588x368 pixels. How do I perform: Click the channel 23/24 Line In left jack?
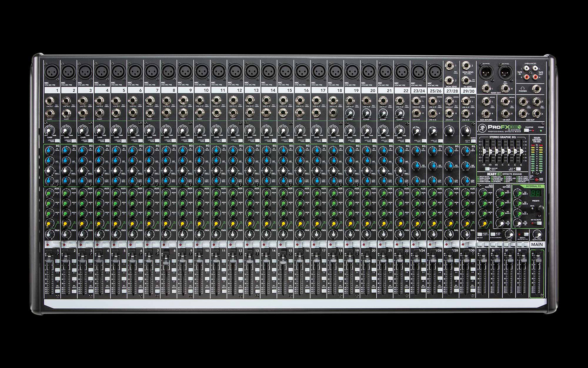pyautogui.click(x=416, y=101)
